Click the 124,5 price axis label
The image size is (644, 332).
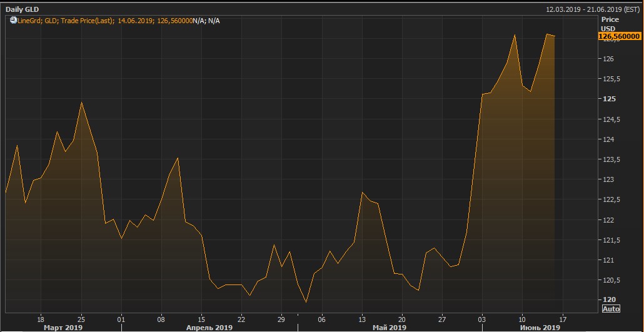(611, 119)
